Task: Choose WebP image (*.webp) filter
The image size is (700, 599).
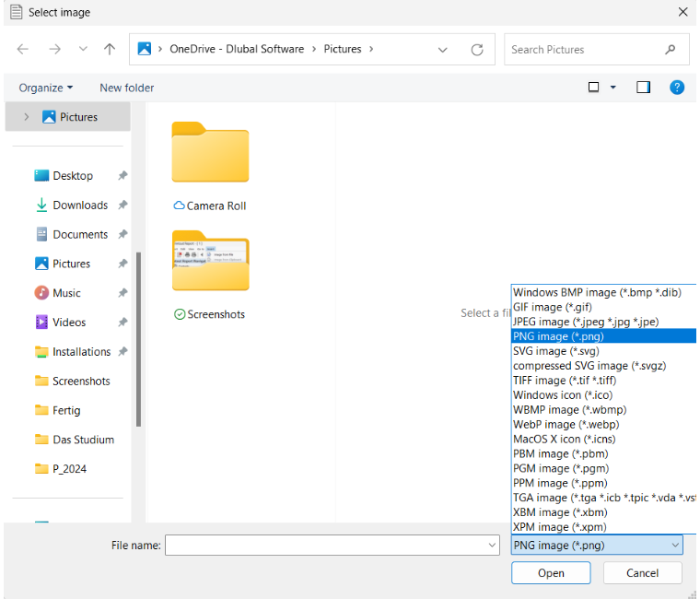Action: pyautogui.click(x=603, y=424)
